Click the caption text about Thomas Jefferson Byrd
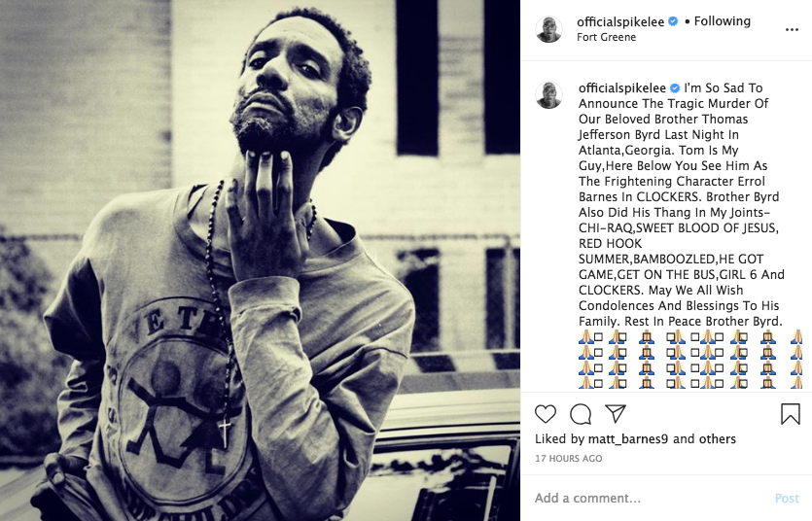This screenshot has height=521, width=812. click(x=682, y=204)
